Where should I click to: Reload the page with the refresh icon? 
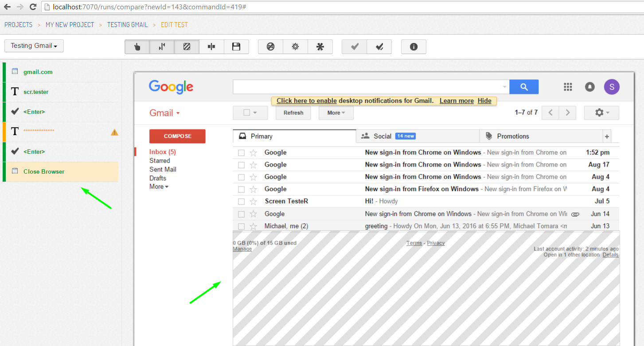33,7
